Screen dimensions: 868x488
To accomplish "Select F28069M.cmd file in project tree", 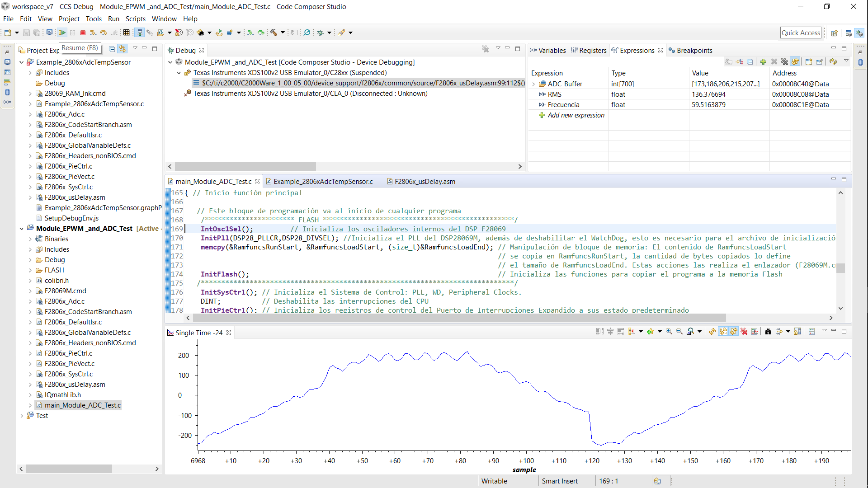I will [x=65, y=291].
